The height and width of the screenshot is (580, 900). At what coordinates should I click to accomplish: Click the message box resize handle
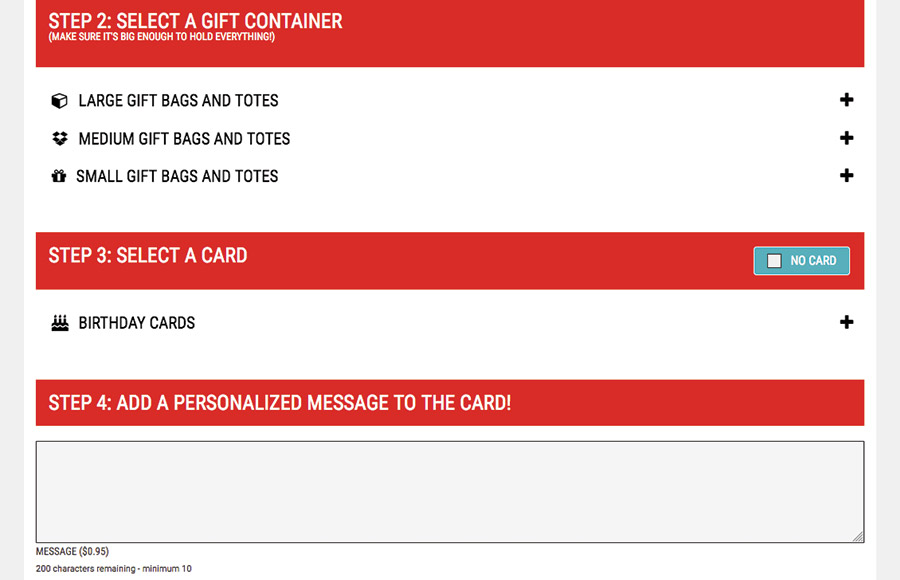(x=858, y=537)
